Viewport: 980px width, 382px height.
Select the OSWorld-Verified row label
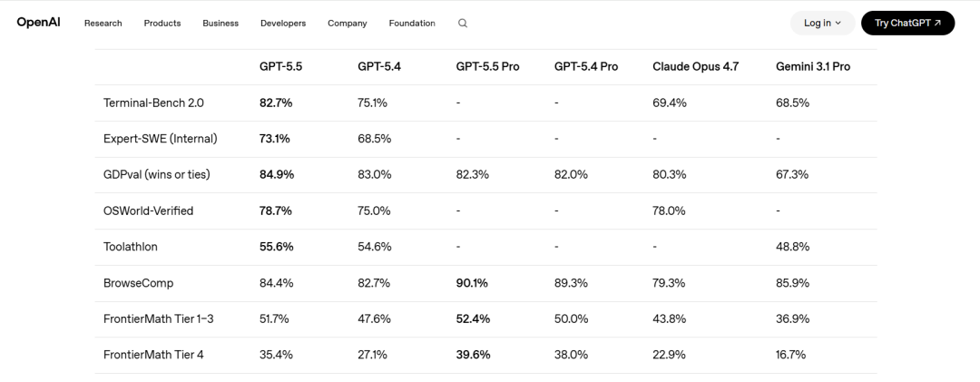(149, 211)
